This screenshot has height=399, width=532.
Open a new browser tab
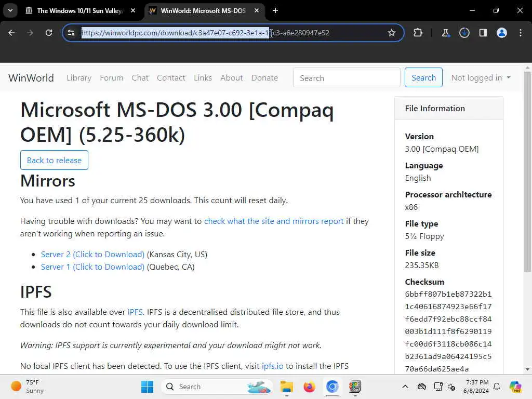click(275, 10)
